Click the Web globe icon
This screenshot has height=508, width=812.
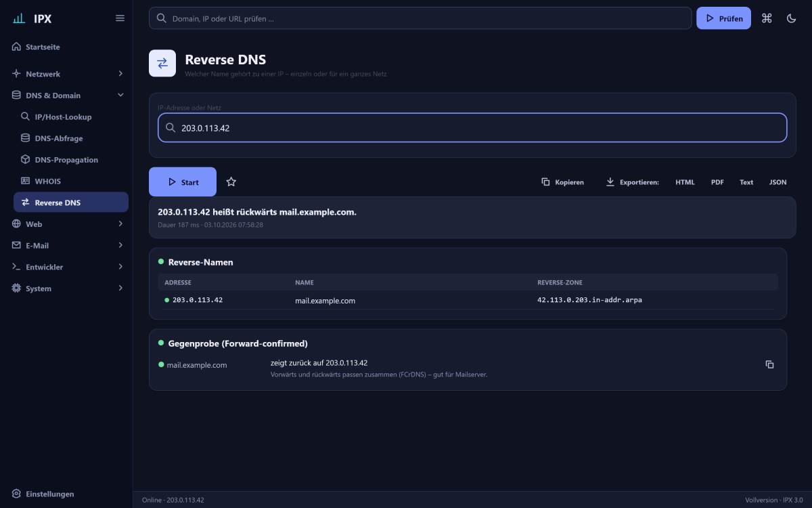click(16, 224)
